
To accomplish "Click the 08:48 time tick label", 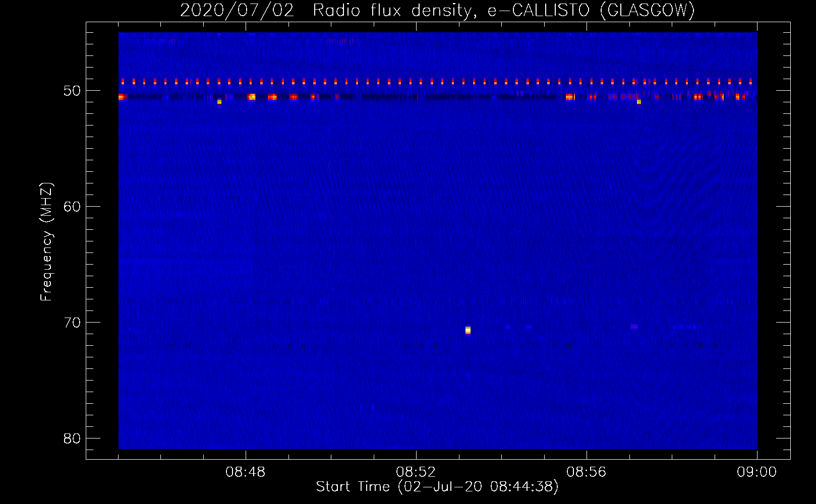I will 246,472.
